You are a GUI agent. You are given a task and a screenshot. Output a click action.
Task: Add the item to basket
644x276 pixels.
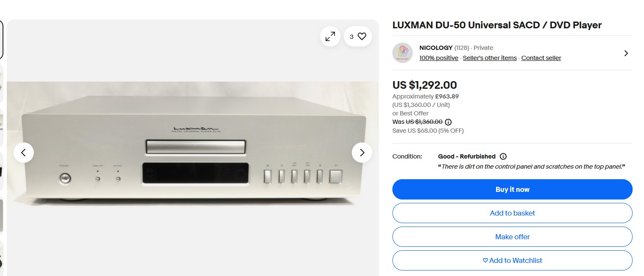pyautogui.click(x=512, y=213)
